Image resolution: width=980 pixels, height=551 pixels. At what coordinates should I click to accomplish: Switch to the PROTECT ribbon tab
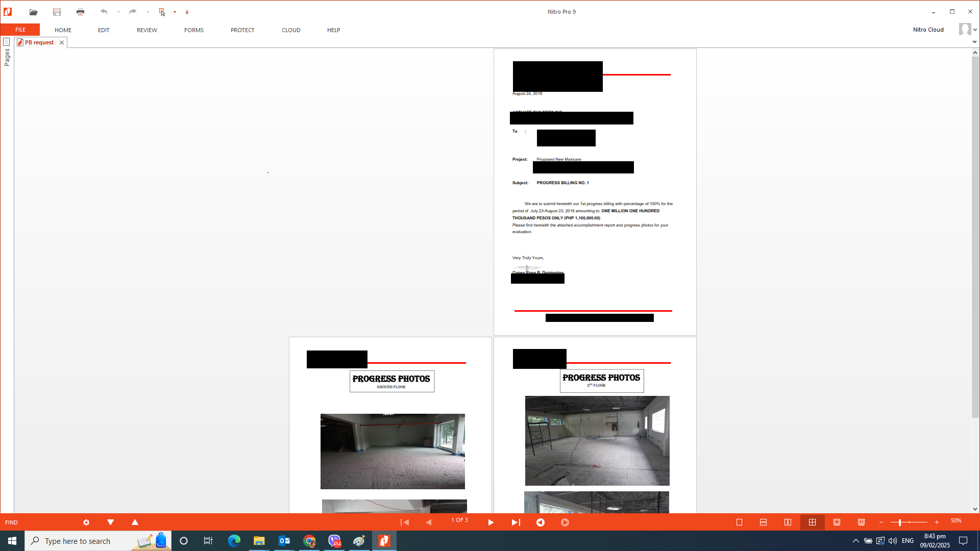pyautogui.click(x=242, y=30)
